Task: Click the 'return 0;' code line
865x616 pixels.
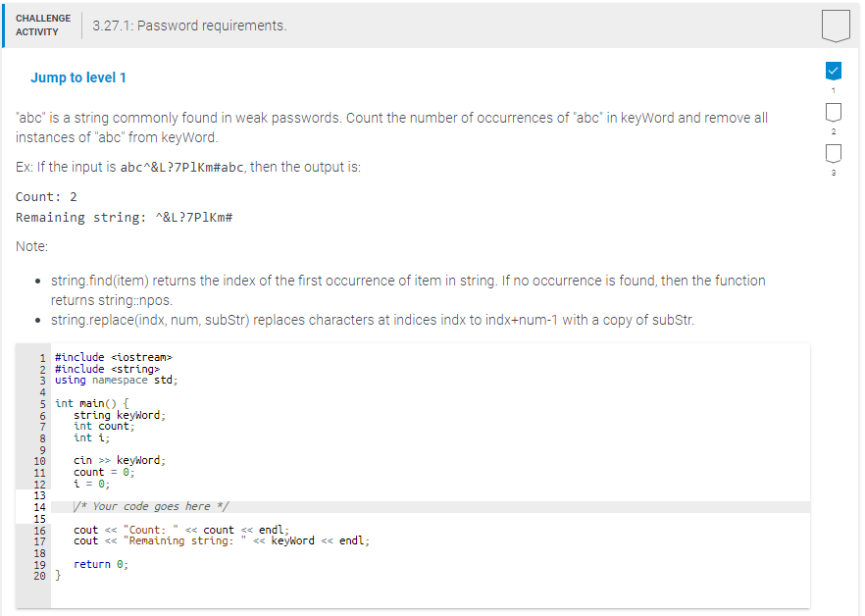Action: pos(101,564)
